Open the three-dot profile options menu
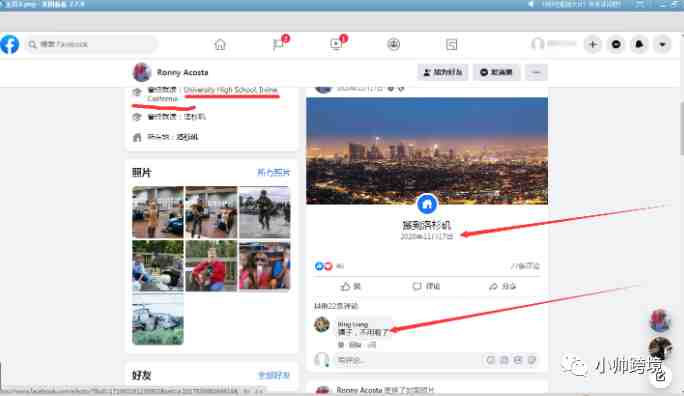684x396 pixels. tap(536, 72)
